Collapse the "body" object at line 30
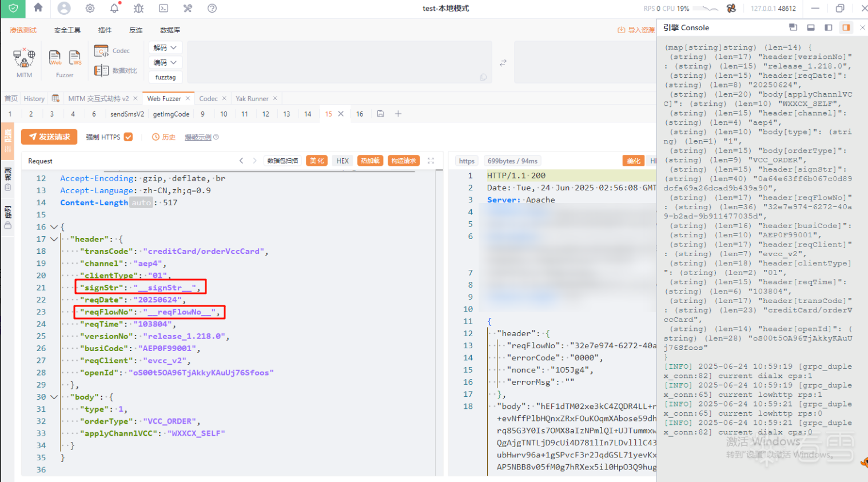Screen dimensions: 868x482 [54, 397]
